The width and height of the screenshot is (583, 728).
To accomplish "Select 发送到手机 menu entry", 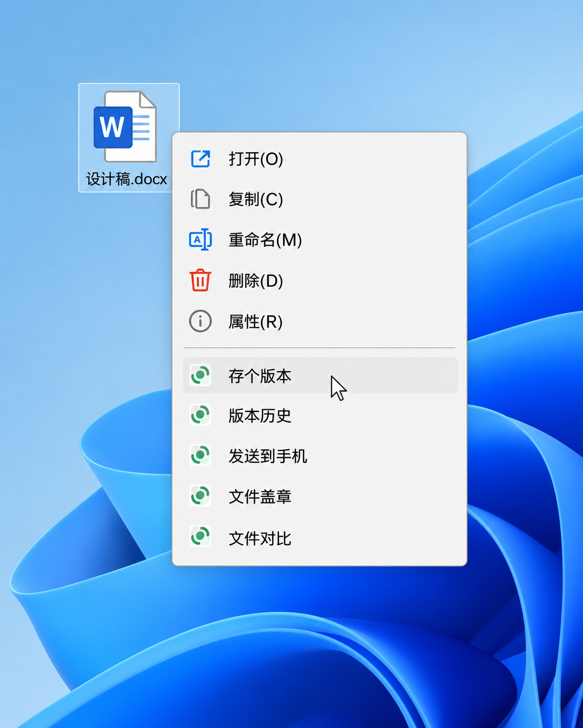I will 320,456.
